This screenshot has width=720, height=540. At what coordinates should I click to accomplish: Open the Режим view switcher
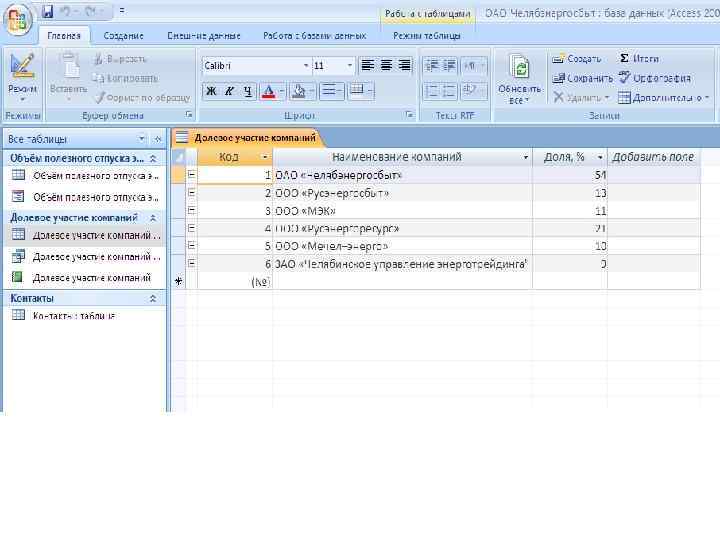click(x=22, y=77)
